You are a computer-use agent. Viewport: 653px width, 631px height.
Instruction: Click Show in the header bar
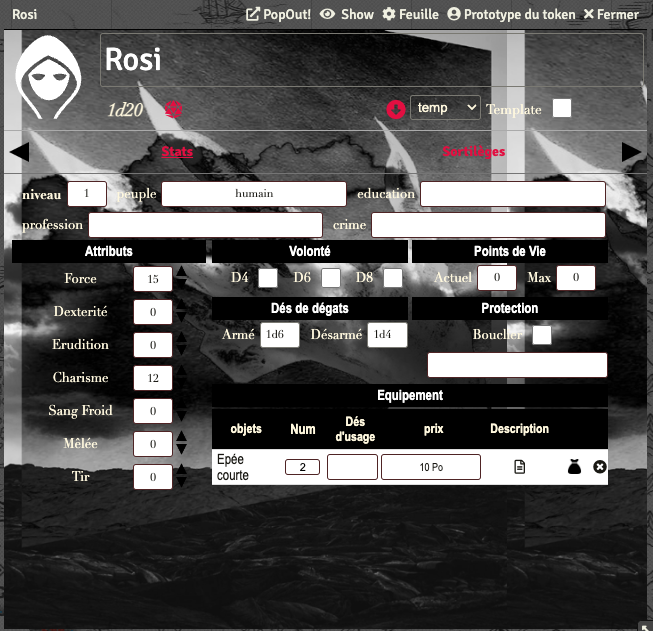pyautogui.click(x=346, y=15)
